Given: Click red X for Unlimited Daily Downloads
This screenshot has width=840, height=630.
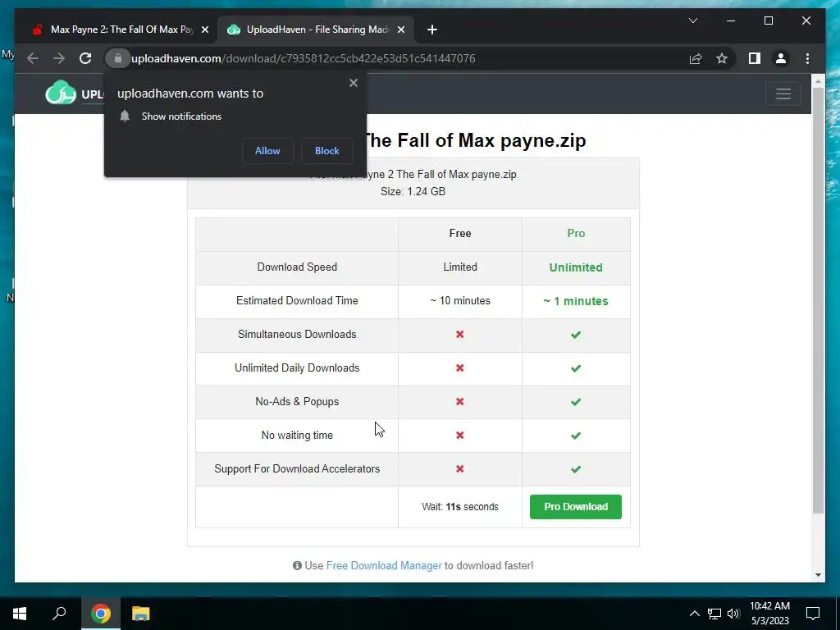Looking at the screenshot, I should pos(459,368).
